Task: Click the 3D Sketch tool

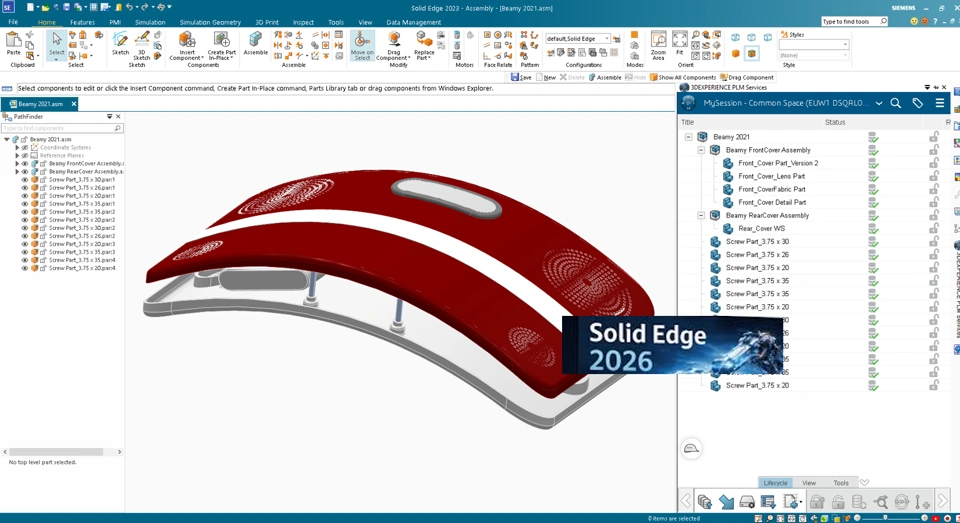Action: click(142, 45)
